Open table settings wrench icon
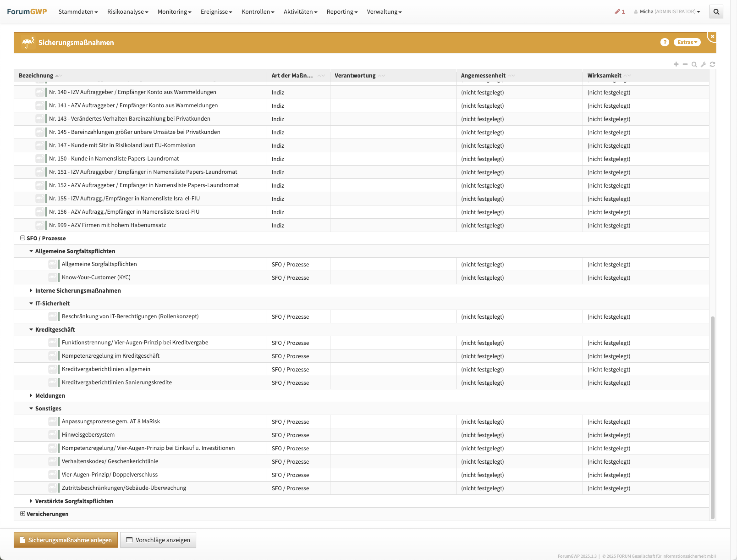This screenshot has height=560, width=737. [703, 64]
